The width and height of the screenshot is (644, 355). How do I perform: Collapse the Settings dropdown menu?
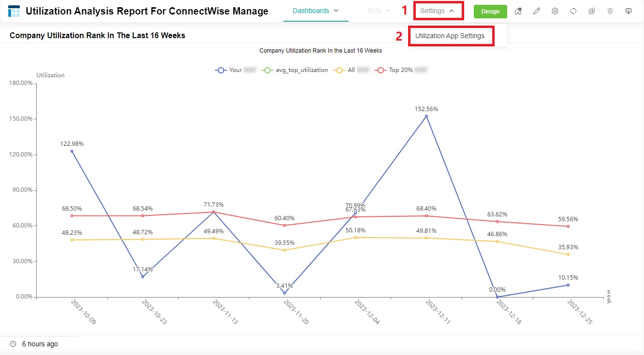click(437, 11)
